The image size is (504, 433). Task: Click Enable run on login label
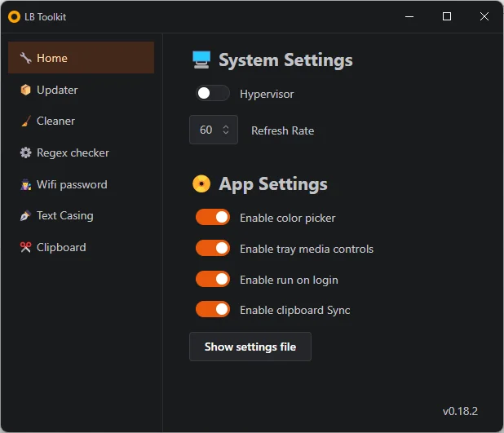point(289,280)
